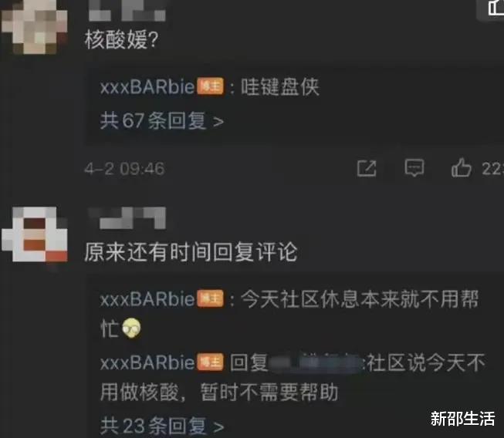Open blurred username above 核酸媛 comment
Viewport: 504px width, 438px height.
point(127,11)
